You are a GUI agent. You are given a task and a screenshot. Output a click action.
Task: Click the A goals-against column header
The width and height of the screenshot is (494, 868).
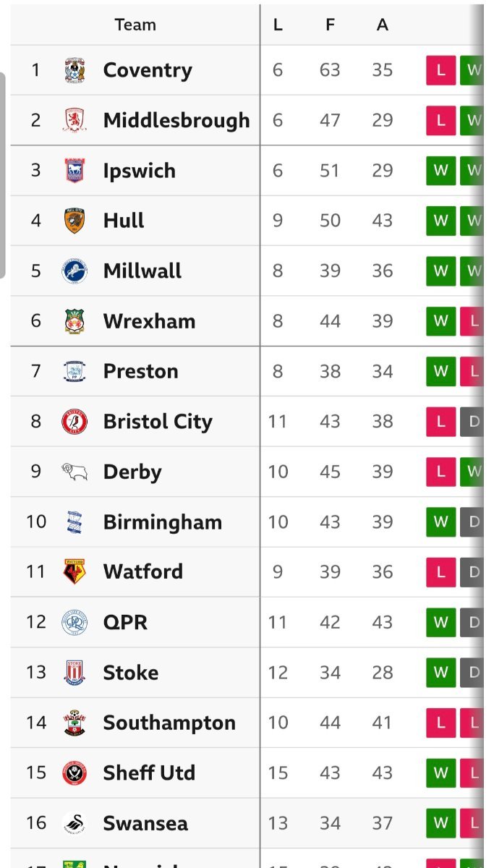[x=383, y=25]
